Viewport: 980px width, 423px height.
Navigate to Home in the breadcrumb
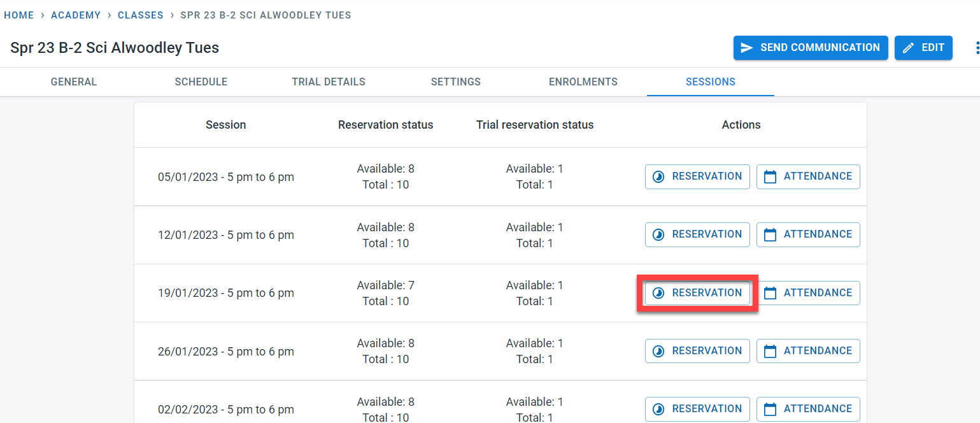click(19, 15)
